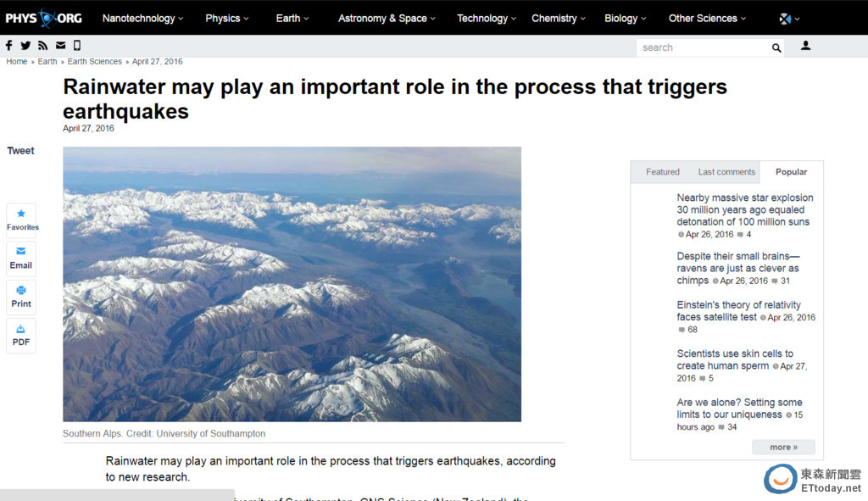
Task: Click the Facebook icon in the header
Action: [9, 46]
